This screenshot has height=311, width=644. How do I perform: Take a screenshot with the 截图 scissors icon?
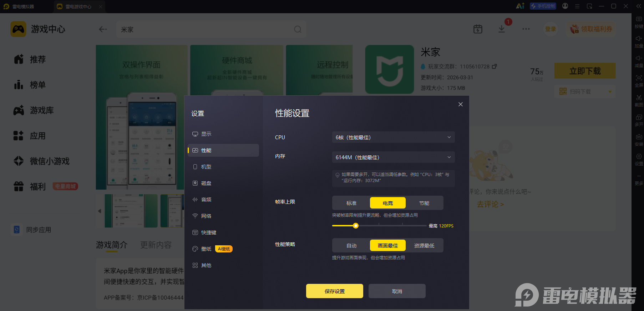point(639,101)
